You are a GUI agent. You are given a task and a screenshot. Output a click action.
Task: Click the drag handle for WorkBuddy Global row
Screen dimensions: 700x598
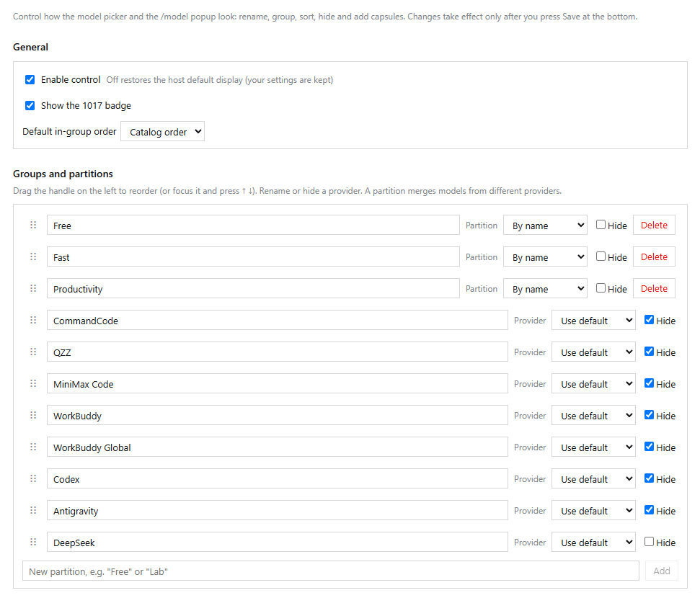(33, 447)
